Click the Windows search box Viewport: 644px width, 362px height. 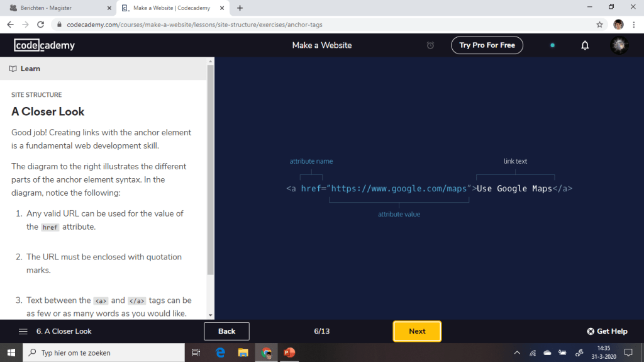(x=104, y=353)
